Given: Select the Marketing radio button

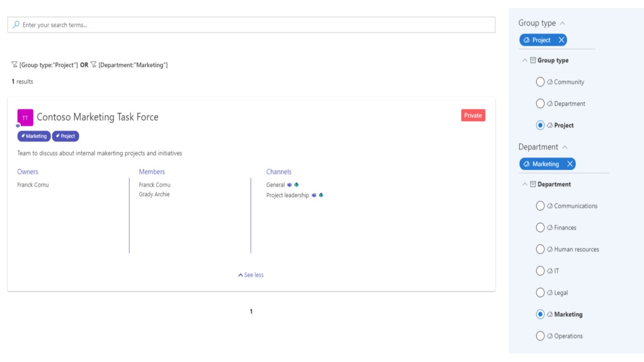Looking at the screenshot, I should point(540,314).
